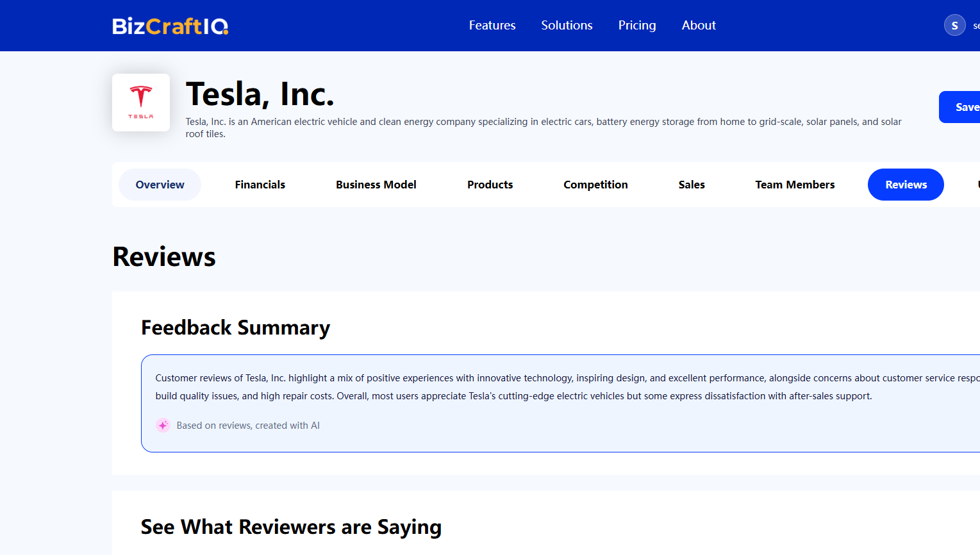Click 'Based on reviews, created with AI' text
980x555 pixels.
[x=248, y=426]
